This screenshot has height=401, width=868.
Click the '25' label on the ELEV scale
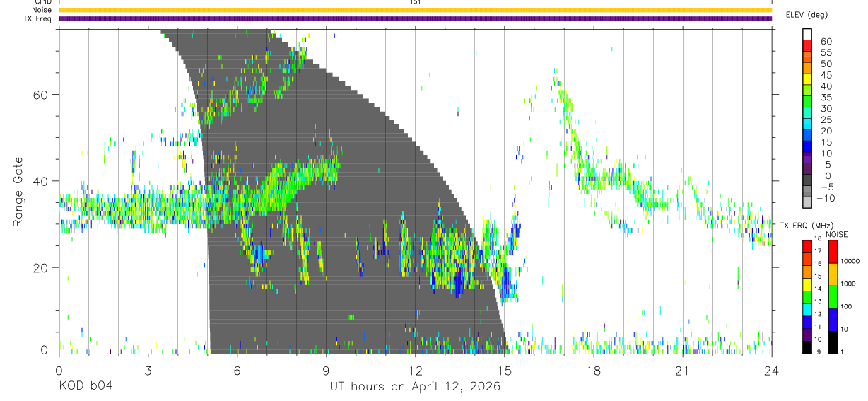tap(826, 120)
